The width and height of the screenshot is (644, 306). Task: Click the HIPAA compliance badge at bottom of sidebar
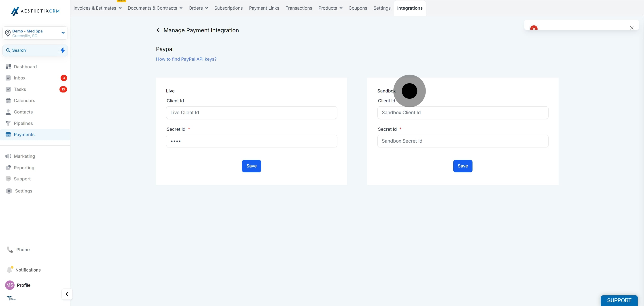click(x=11, y=298)
